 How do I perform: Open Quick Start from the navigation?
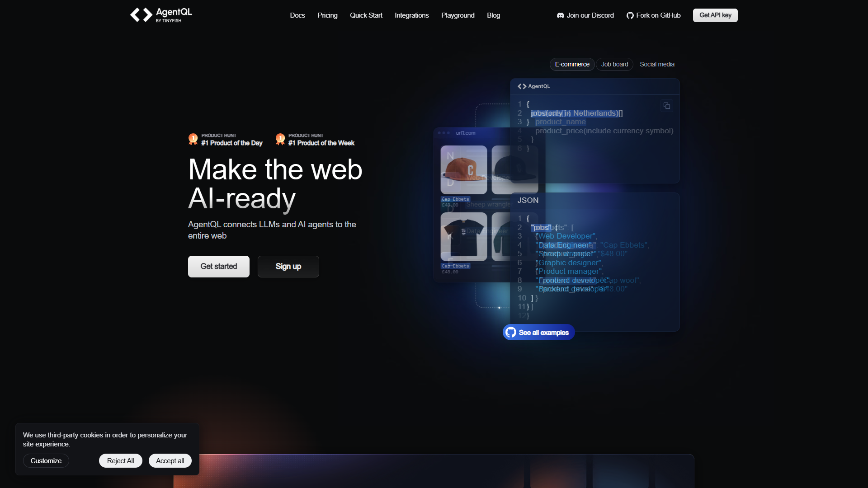tap(366, 15)
